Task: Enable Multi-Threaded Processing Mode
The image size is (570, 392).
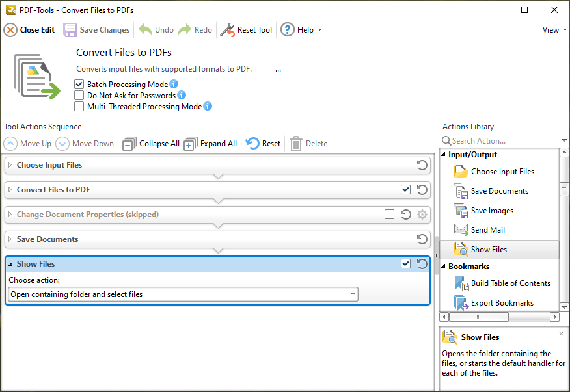Action: (x=79, y=107)
